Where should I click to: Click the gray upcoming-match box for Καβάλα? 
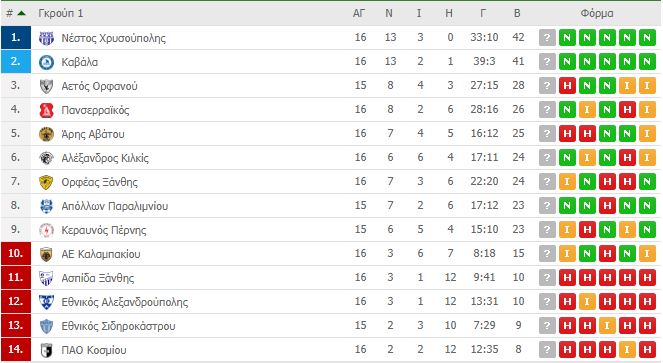[x=547, y=62]
